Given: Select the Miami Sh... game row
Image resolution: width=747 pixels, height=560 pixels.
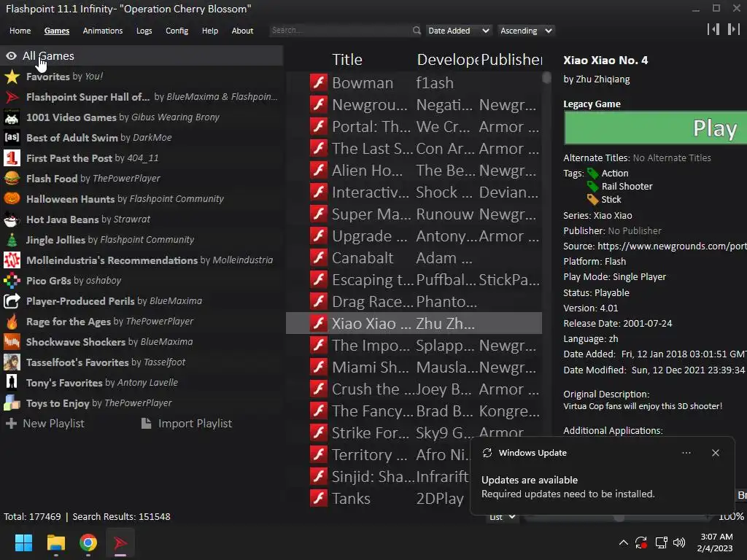Looking at the screenshot, I should [x=414, y=367].
